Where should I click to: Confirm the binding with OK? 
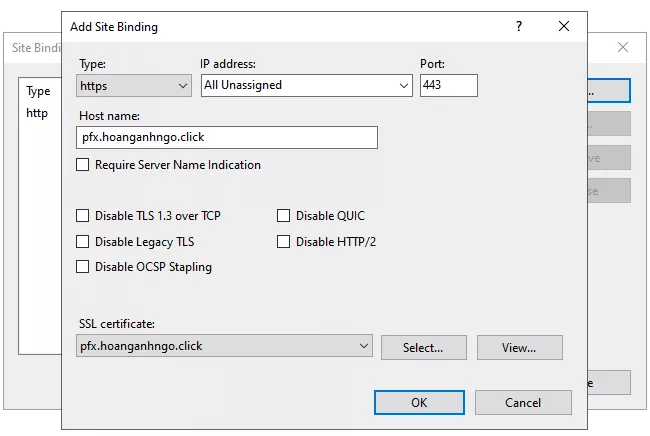[419, 402]
